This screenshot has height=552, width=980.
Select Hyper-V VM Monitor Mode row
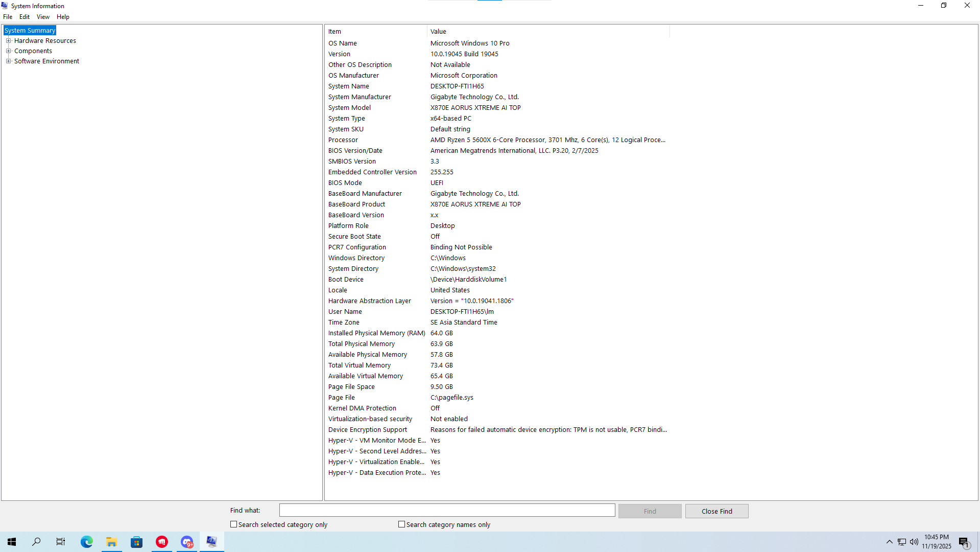pyautogui.click(x=497, y=441)
